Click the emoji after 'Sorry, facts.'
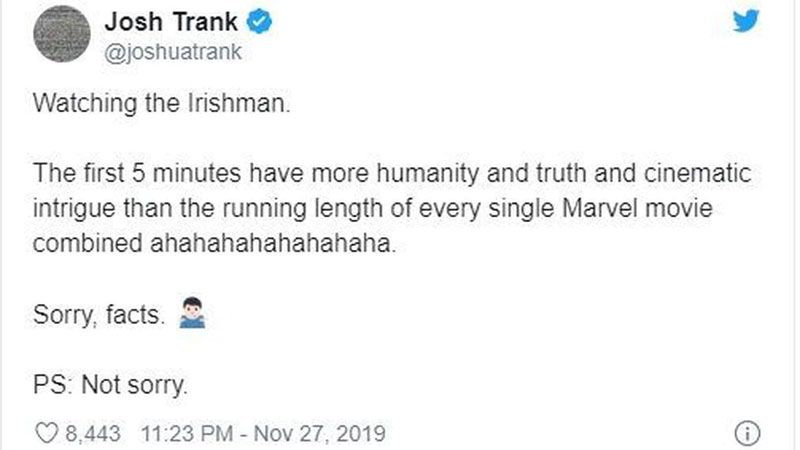Viewport: 800px width, 450px height. click(x=189, y=319)
